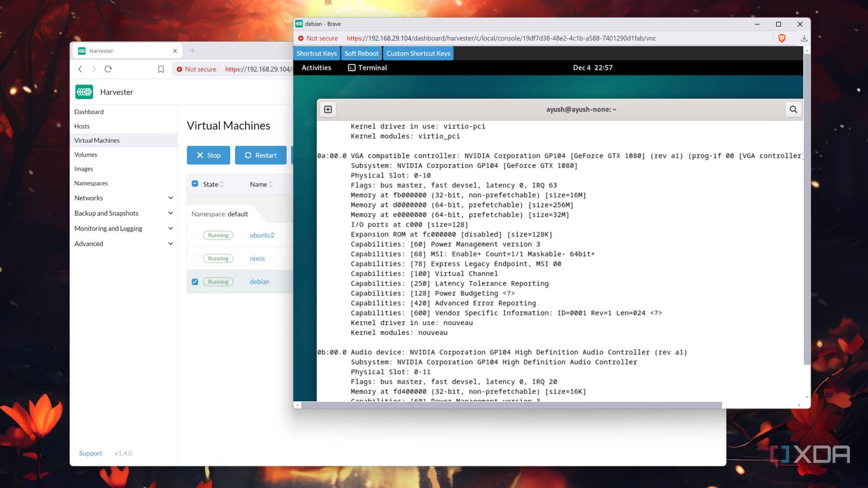Tick the nixos VM checkbox
The height and width of the screenshot is (488, 868).
[195, 259]
